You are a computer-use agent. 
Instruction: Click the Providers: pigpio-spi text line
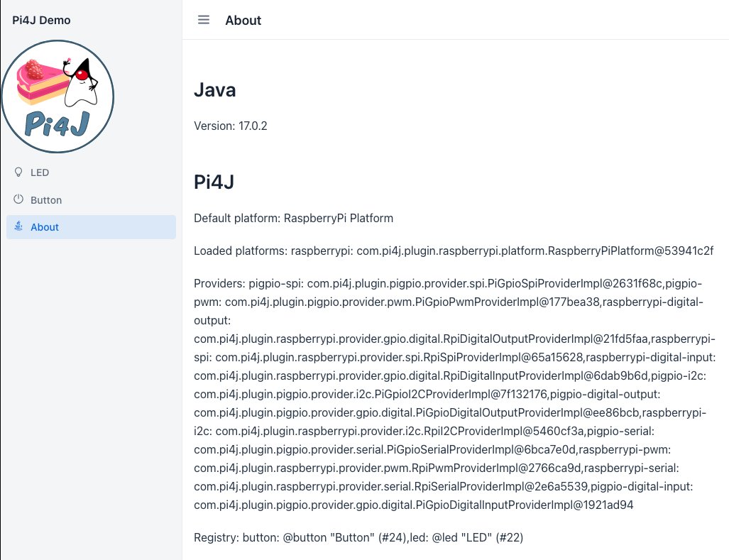[x=448, y=283]
